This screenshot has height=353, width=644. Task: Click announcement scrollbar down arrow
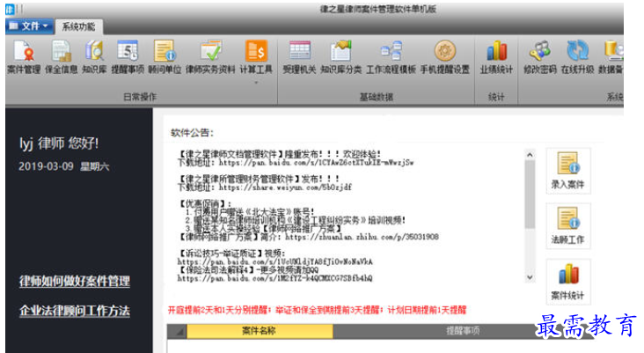(530, 277)
